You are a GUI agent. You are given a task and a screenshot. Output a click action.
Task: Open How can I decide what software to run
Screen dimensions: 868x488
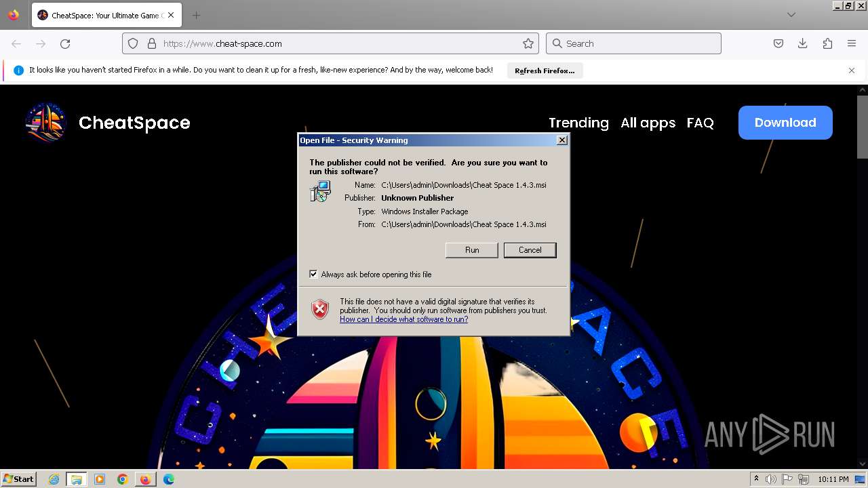pos(403,319)
